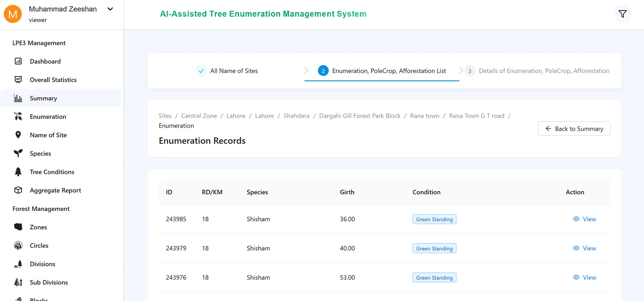Go to All Name of Sites step

(227, 71)
